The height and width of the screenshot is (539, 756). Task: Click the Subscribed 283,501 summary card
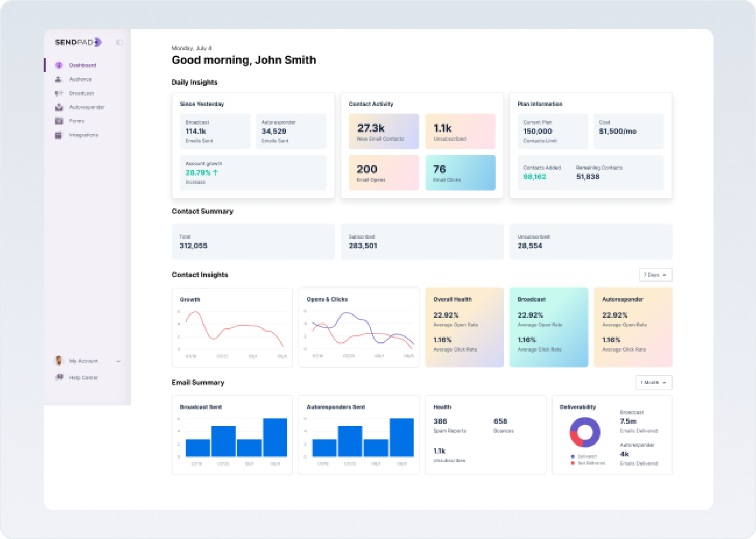(x=422, y=241)
